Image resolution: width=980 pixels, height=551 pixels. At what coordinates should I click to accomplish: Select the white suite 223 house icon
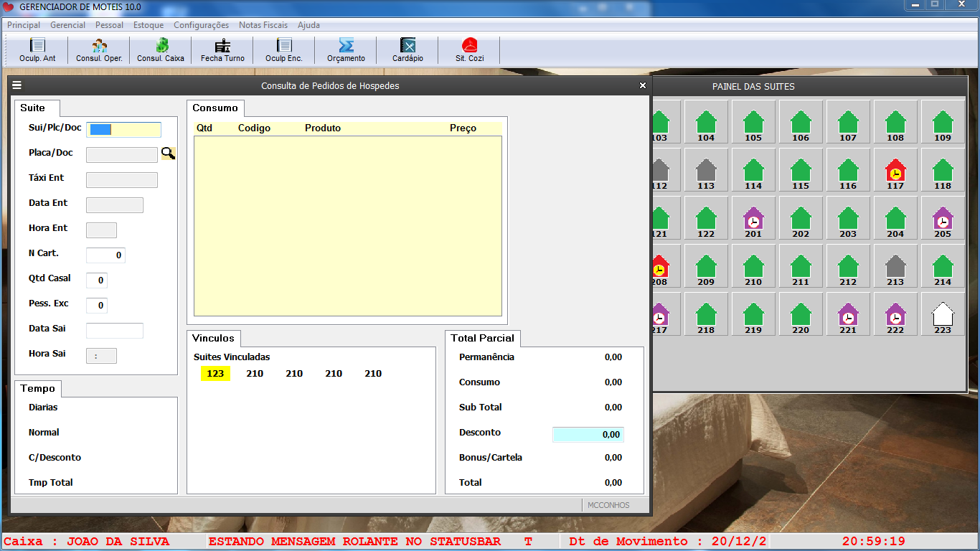[x=943, y=316]
